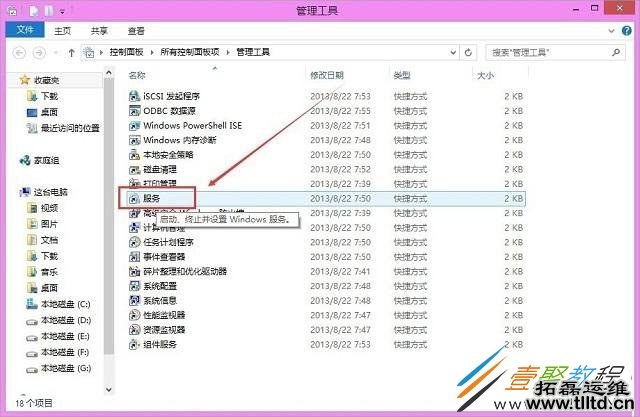Viewport: 640px width, 417px height.
Task: Expand the breadcrumb arrow after 控制面板
Action: point(152,52)
